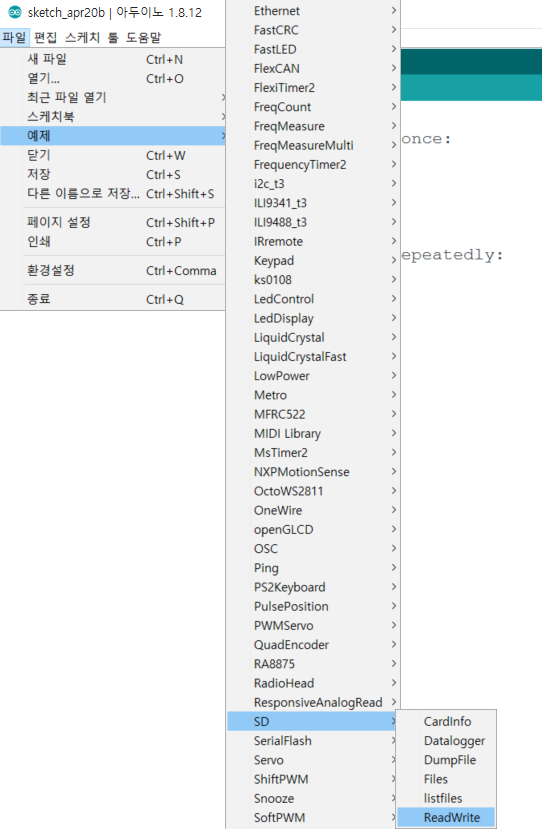Open the 툴 menu

[x=113, y=38]
